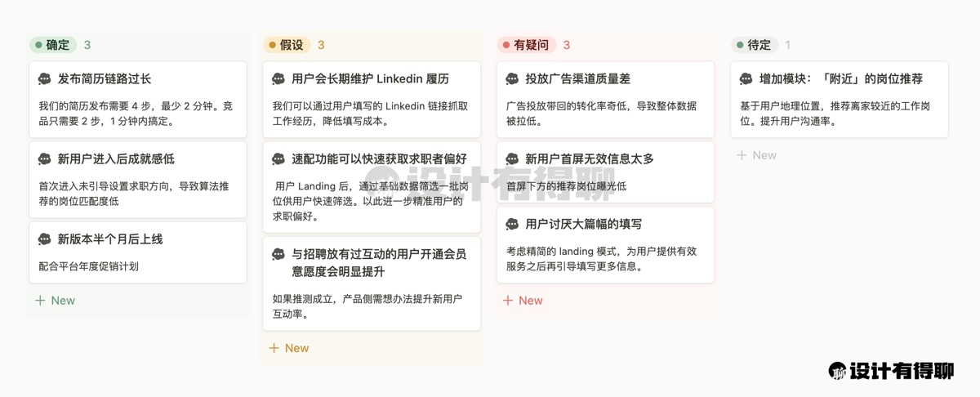
Task: Select the red 有疑问 column tag
Action: click(525, 45)
